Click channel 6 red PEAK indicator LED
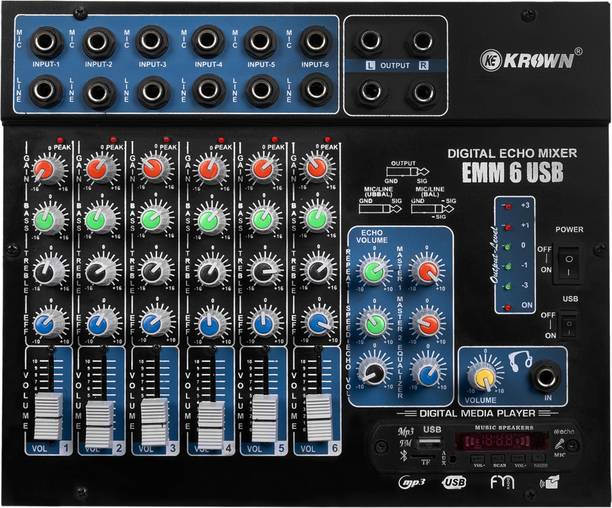Image resolution: width=612 pixels, height=508 pixels. 327,139
